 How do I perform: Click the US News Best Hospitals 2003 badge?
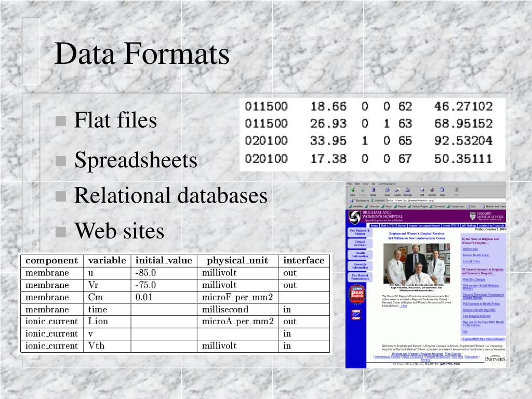click(358, 294)
